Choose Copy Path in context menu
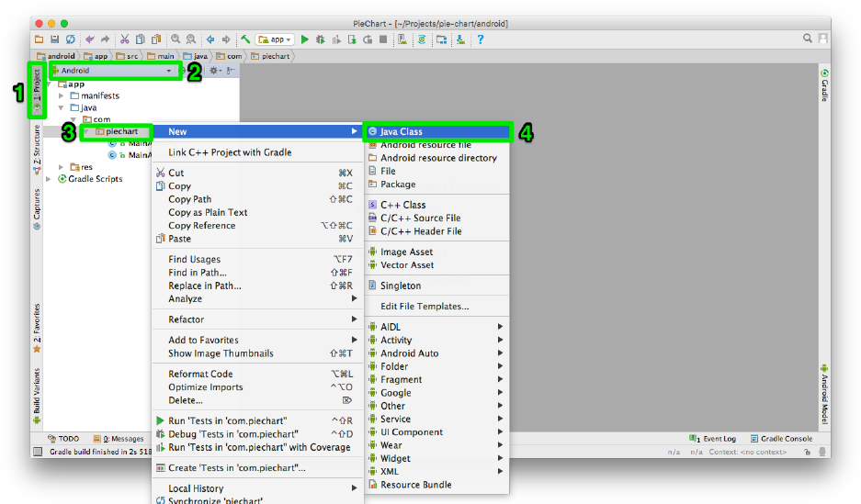The width and height of the screenshot is (861, 504). click(x=257, y=199)
